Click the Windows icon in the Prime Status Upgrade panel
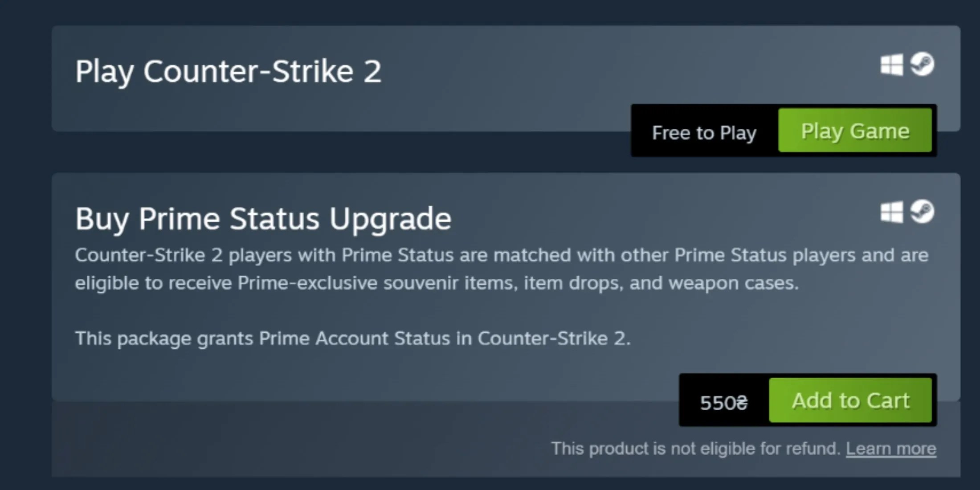Viewport: 980px width, 490px height. coord(892,212)
